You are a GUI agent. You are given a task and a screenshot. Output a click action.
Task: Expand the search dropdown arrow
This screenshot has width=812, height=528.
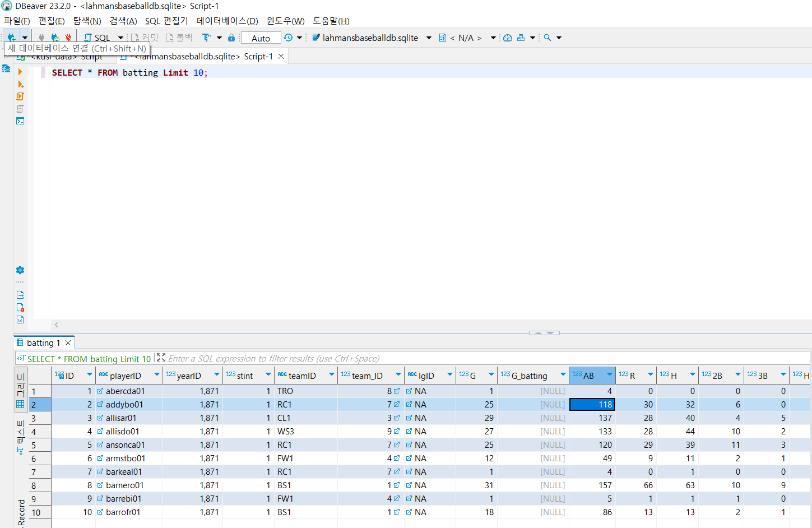tap(559, 38)
